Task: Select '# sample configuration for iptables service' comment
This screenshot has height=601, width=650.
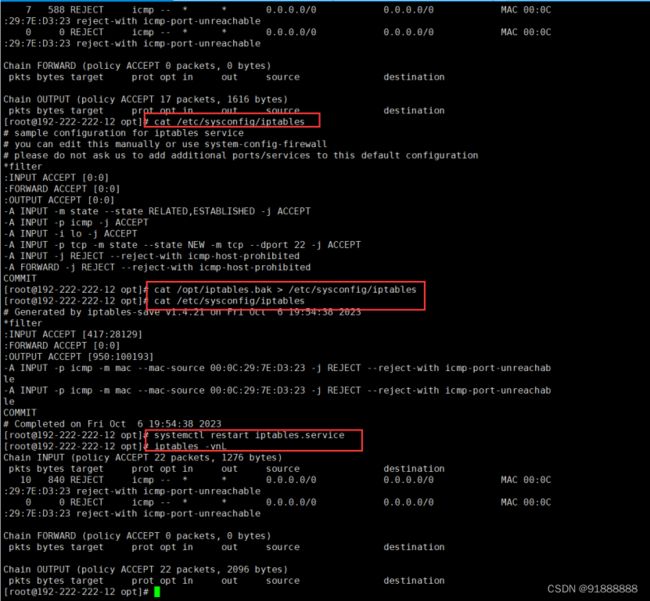Action: 124,133
